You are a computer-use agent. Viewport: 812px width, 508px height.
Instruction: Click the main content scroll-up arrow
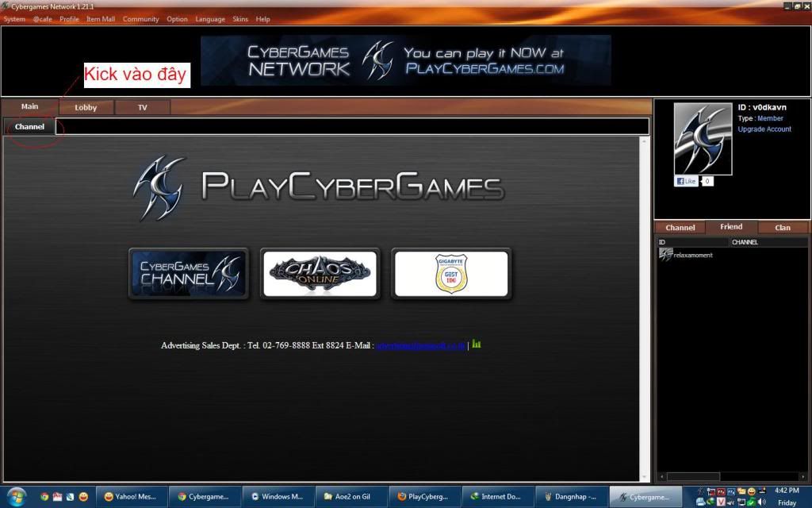coord(645,141)
